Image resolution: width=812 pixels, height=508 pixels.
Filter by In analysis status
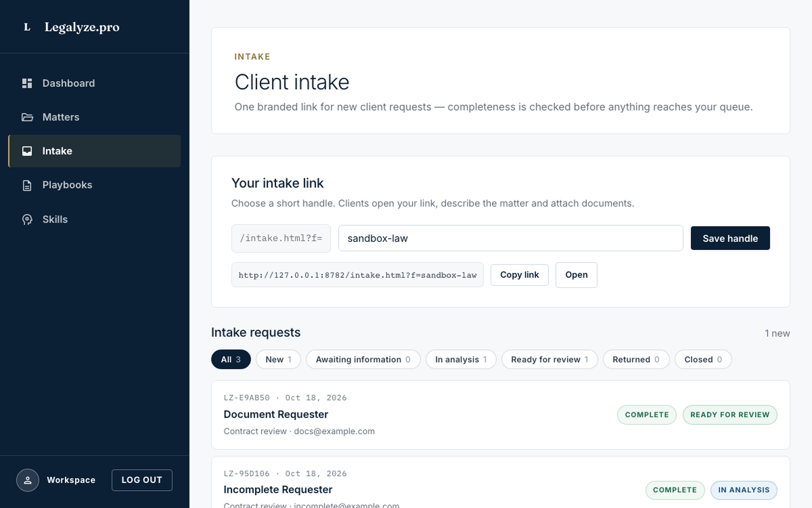461,359
